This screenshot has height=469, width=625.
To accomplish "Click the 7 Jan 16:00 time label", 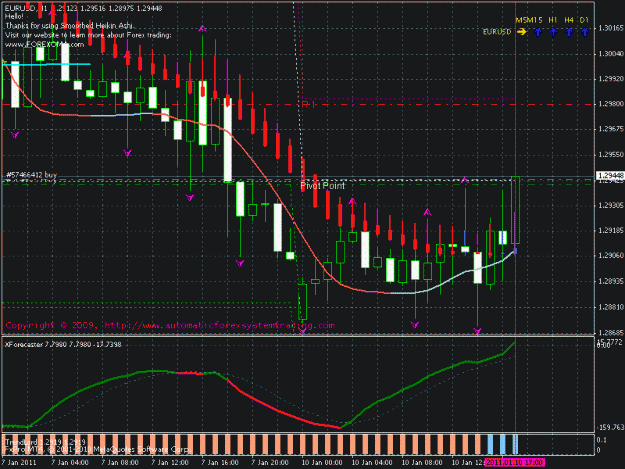I will tap(220, 463).
